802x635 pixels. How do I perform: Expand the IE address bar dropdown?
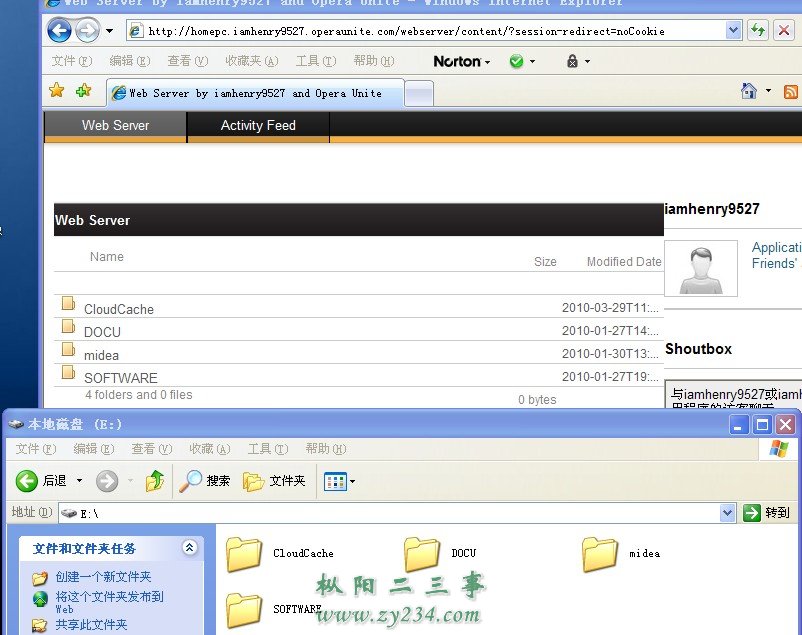tap(733, 31)
